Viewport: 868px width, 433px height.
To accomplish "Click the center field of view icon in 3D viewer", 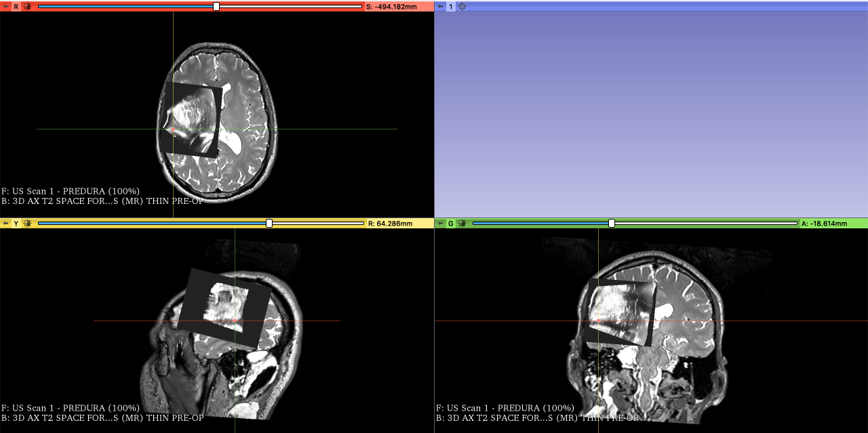I will [462, 6].
